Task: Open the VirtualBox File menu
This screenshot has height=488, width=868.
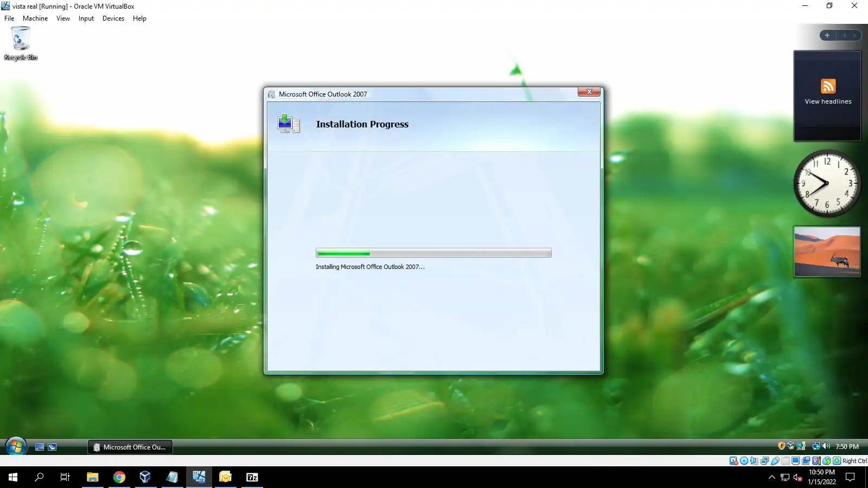Action: [9, 18]
